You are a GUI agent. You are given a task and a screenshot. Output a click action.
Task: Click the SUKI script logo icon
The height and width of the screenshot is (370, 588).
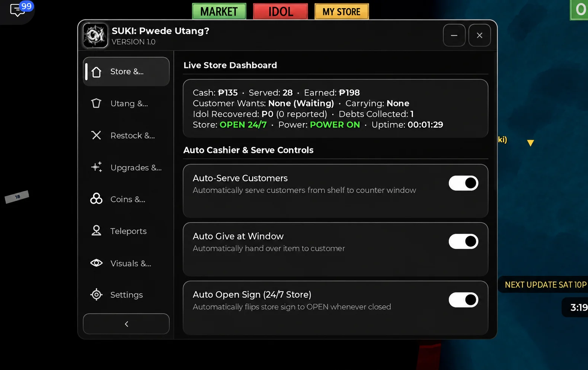[95, 36]
